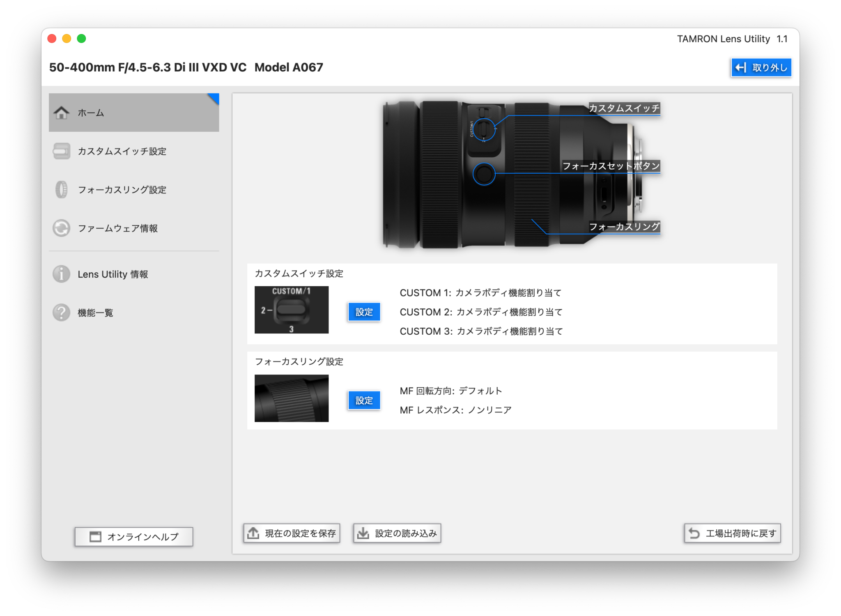This screenshot has height=616, width=841.
Task: Click the question mark icon next to 機能一覧
Action: 62,313
